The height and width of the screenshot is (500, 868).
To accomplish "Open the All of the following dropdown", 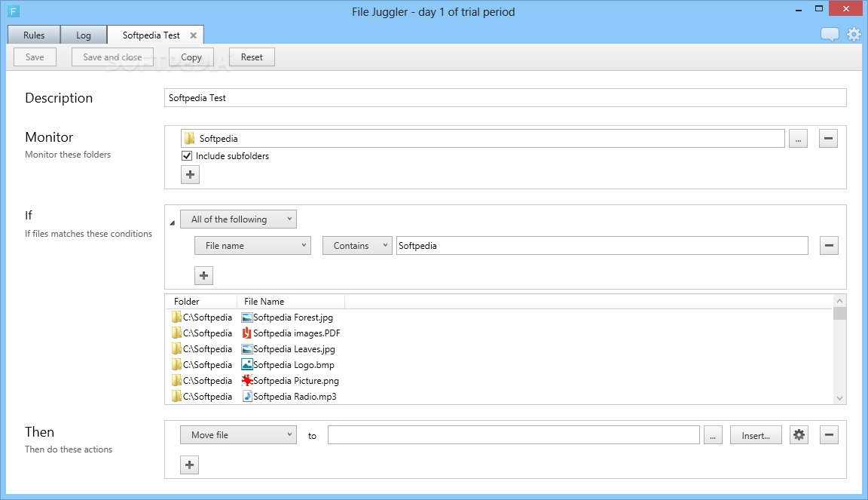I will point(238,219).
